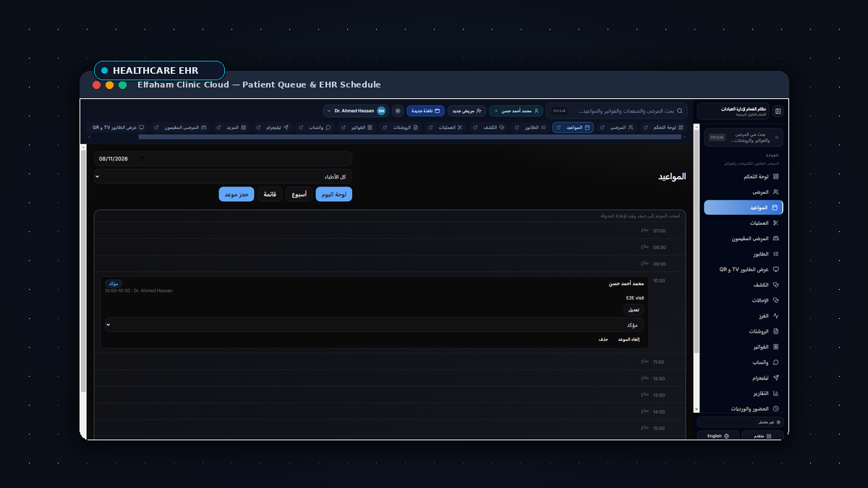
Task: Click the متقدم advanced button in sidebar footer
Action: click(762, 436)
